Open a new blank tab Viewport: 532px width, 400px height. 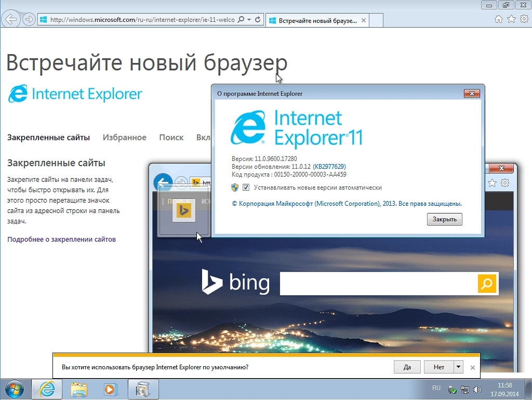coord(376,20)
